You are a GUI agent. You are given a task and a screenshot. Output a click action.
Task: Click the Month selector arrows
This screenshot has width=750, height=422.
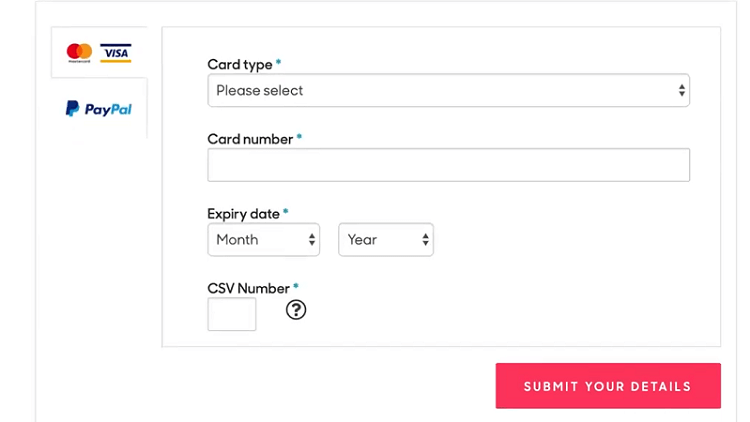(x=312, y=240)
